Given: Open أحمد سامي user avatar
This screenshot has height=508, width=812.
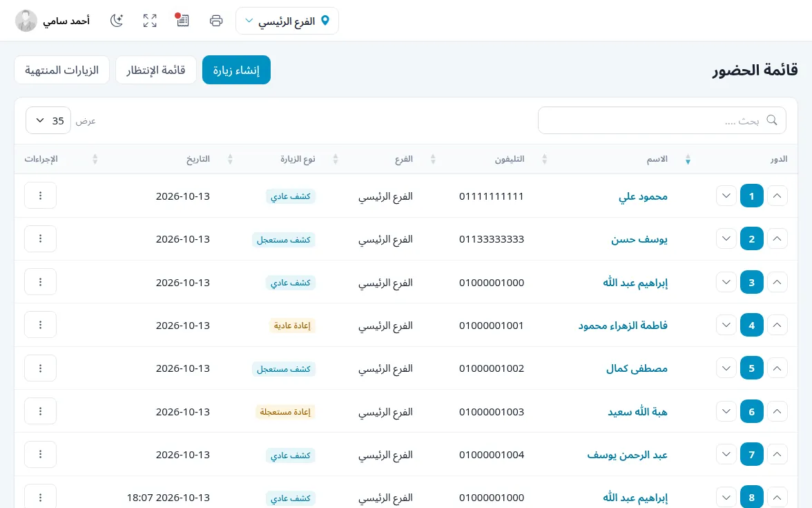Looking at the screenshot, I should [x=26, y=21].
